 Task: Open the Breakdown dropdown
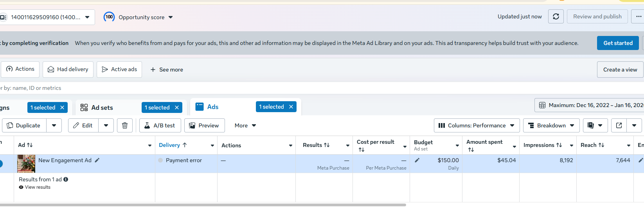coord(551,125)
